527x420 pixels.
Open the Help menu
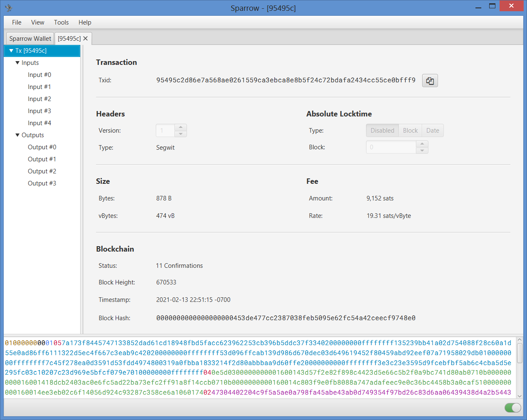pyautogui.click(x=85, y=22)
